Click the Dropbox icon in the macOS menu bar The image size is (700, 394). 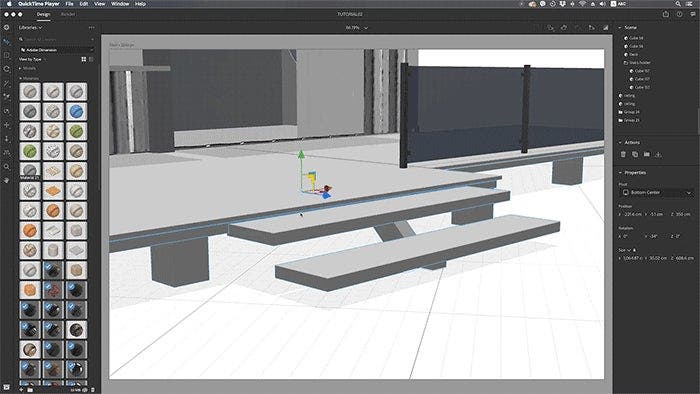(562, 4)
